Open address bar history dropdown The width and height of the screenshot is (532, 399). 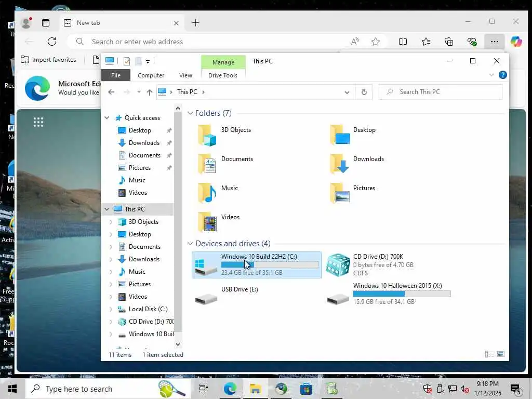[347, 92]
